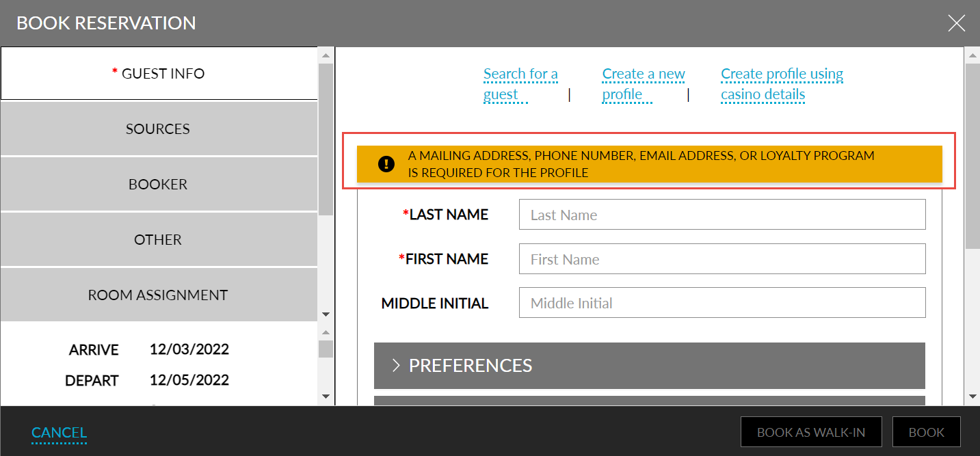Click the ARRIVE label
The image size is (980, 456).
coord(94,350)
